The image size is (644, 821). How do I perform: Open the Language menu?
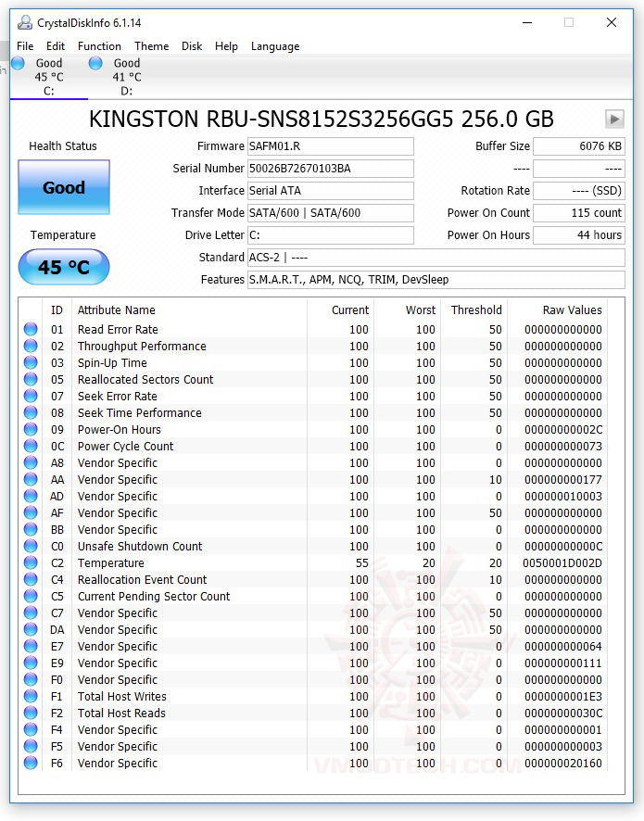(275, 46)
